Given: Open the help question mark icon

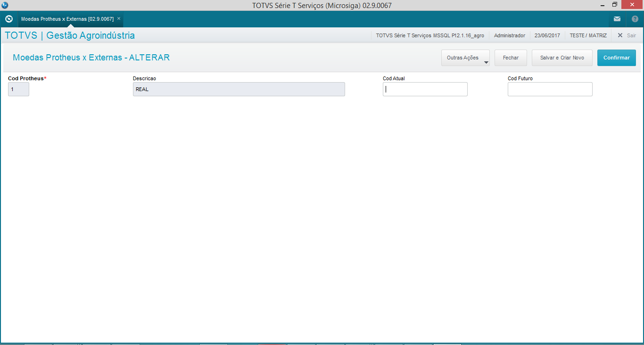Looking at the screenshot, I should click(x=635, y=19).
